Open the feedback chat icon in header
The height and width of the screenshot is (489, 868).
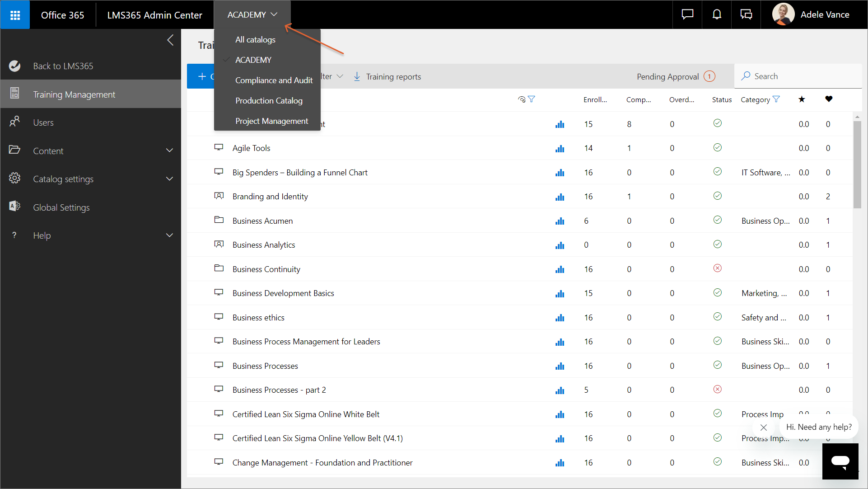(x=687, y=14)
